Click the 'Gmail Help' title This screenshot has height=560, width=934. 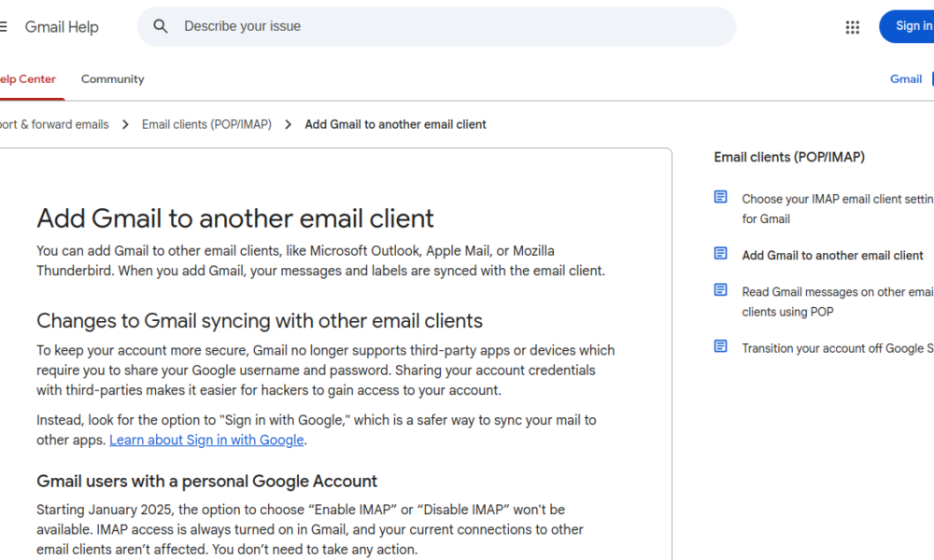click(62, 27)
